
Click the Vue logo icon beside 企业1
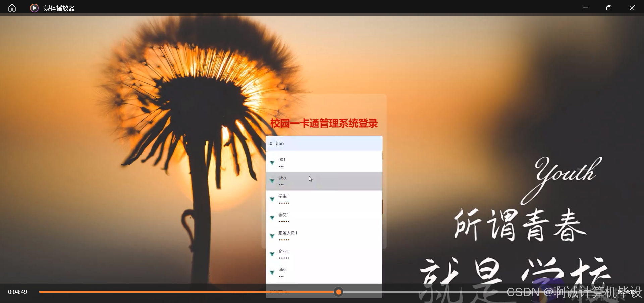[x=272, y=254]
